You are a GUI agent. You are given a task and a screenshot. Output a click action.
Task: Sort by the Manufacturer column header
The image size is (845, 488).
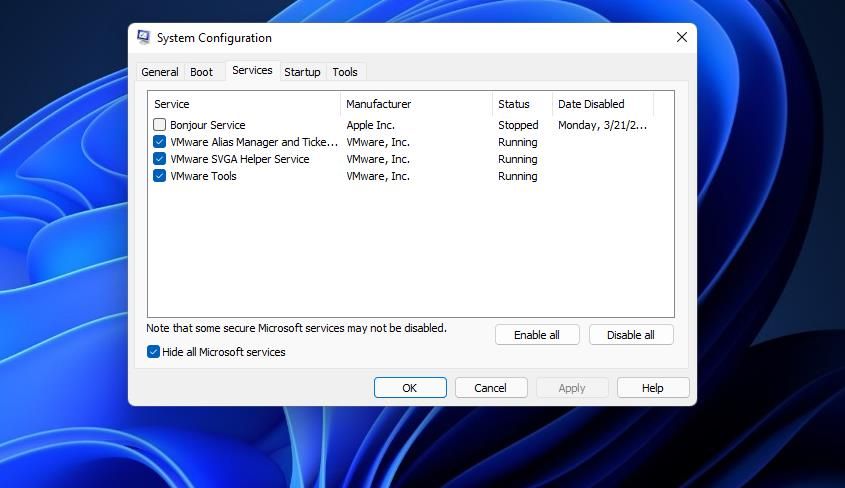coord(417,104)
